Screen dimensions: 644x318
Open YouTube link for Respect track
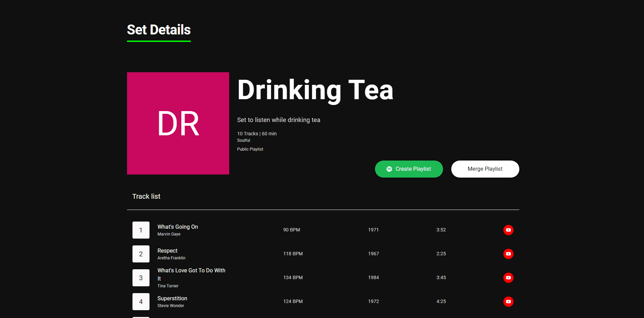click(x=508, y=254)
